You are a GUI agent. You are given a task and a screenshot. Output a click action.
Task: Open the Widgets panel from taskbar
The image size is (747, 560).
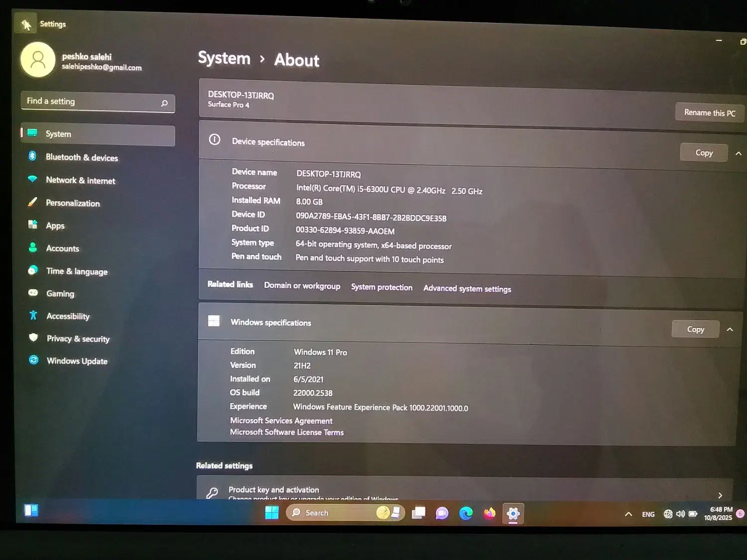point(31,510)
